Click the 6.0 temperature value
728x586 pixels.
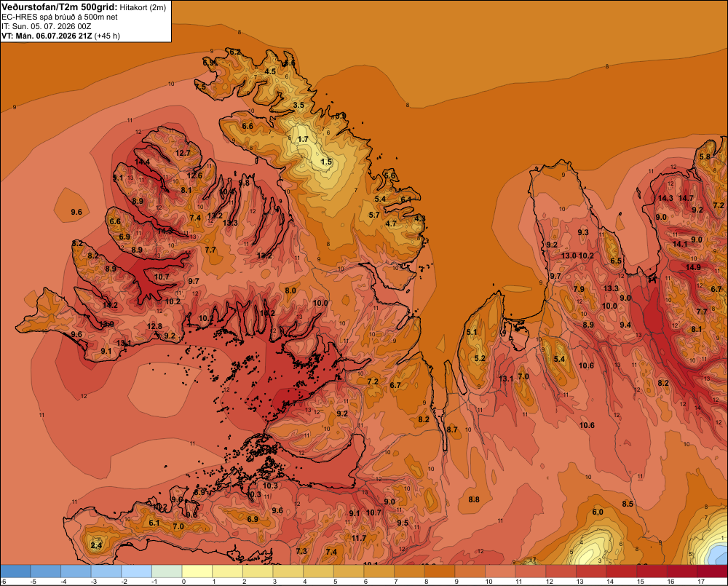click(x=598, y=512)
